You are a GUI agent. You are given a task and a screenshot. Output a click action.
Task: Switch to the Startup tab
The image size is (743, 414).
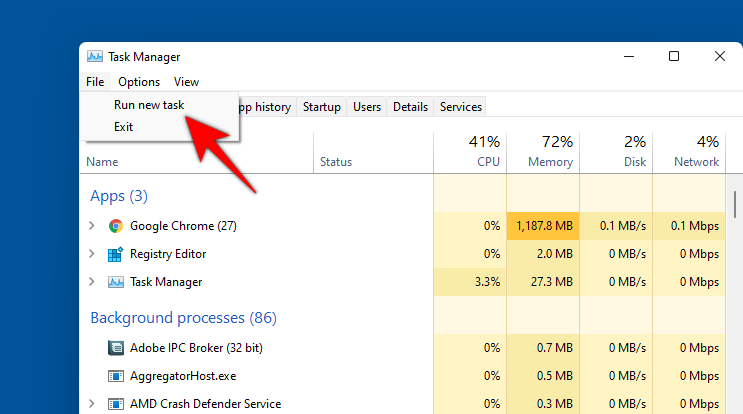[322, 107]
